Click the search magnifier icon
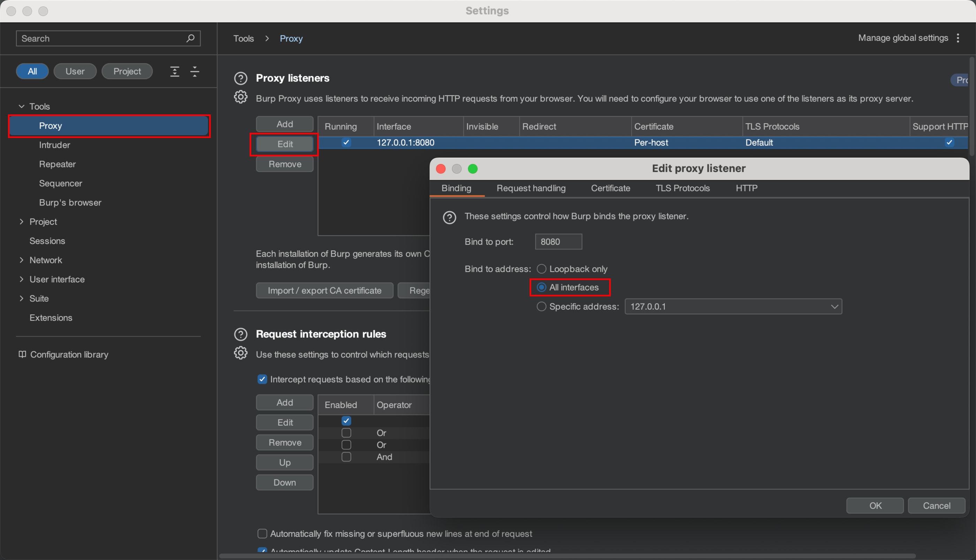This screenshot has width=976, height=560. click(190, 38)
